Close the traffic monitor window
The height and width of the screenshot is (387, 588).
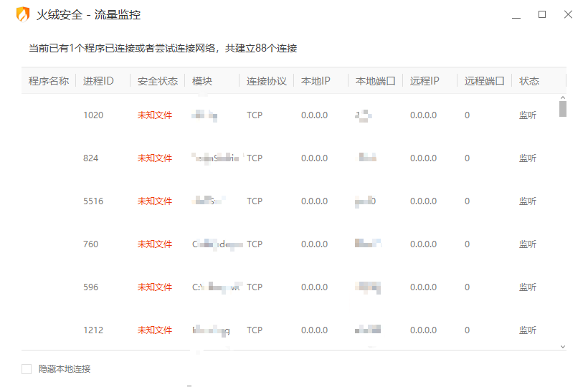[x=568, y=14]
